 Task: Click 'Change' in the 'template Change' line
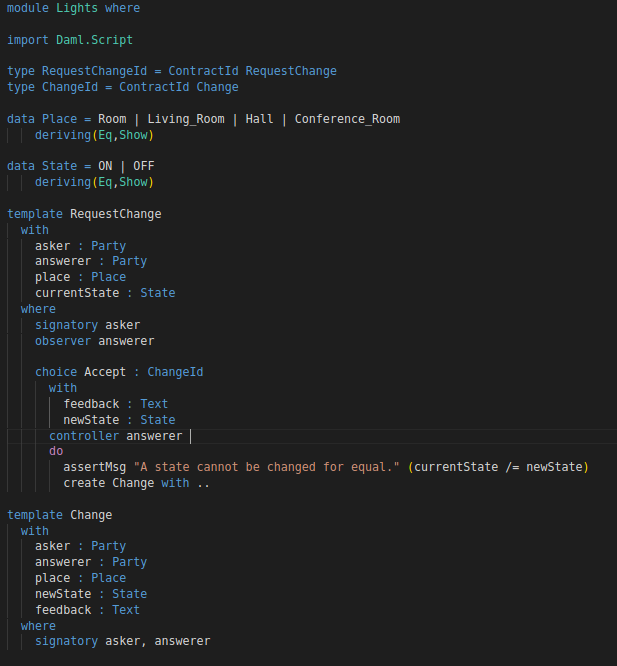pos(90,515)
